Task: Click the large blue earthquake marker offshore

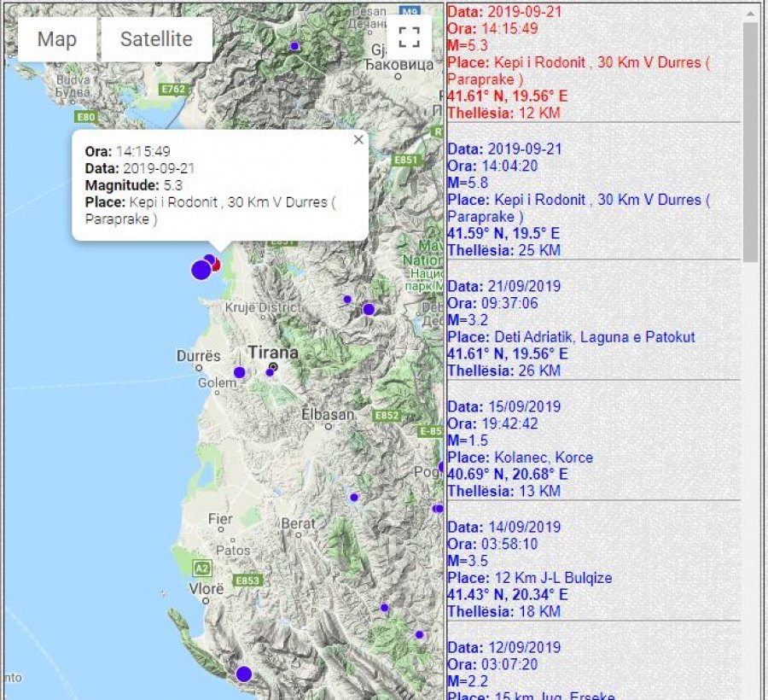Action: coord(201,270)
